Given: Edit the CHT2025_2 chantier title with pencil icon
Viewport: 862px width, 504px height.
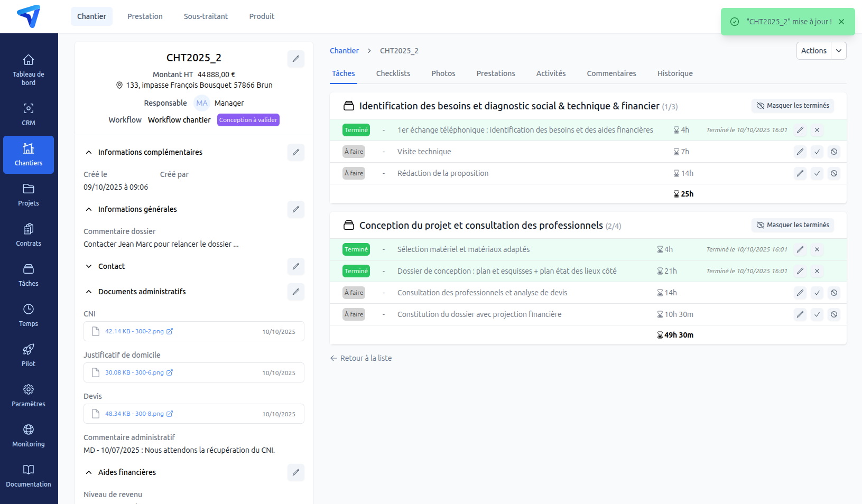Looking at the screenshot, I should (295, 59).
